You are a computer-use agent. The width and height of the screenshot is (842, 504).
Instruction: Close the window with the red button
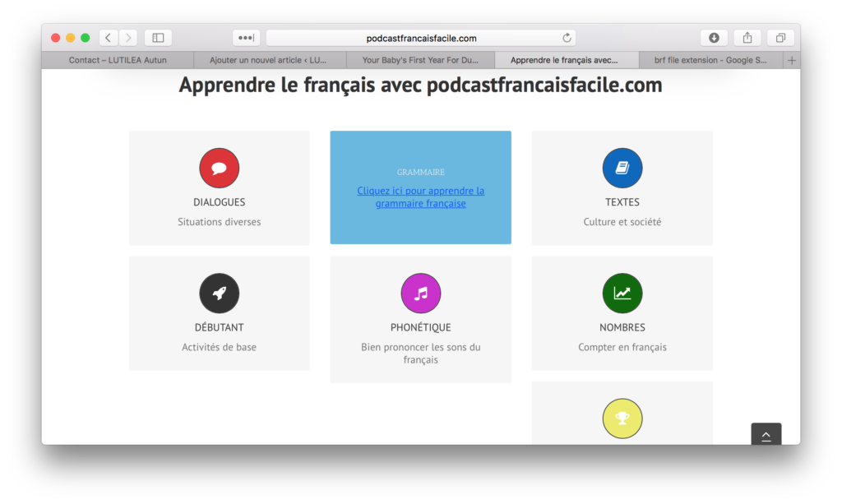tap(55, 38)
